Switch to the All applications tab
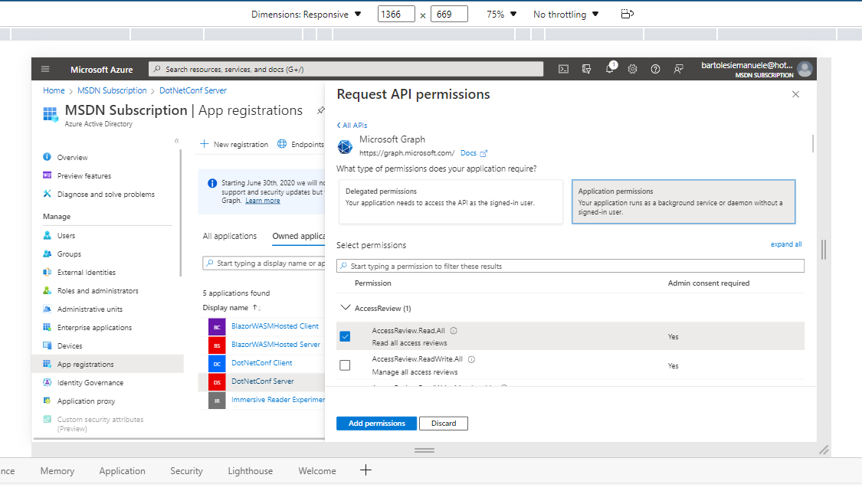Image resolution: width=862 pixels, height=504 pixels. tap(230, 236)
